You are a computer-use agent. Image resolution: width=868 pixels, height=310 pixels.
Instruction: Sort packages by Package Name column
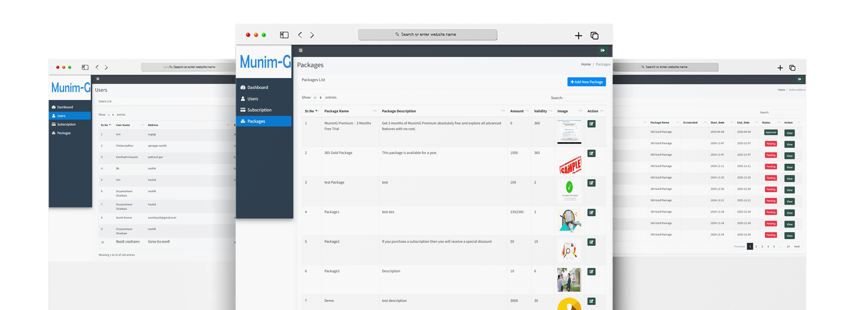coord(350,111)
